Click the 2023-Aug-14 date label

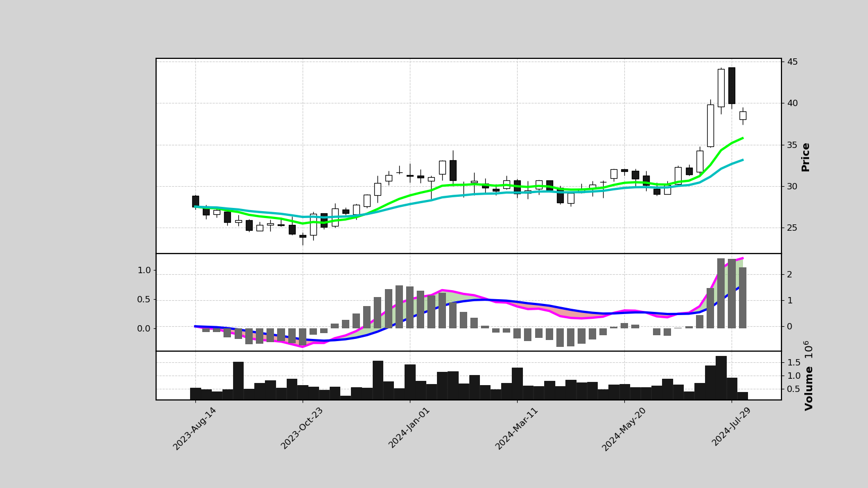195,429
